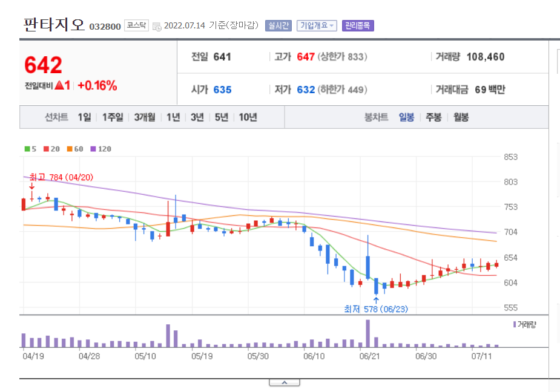Select the 월봉 monthly candle chart

461,117
